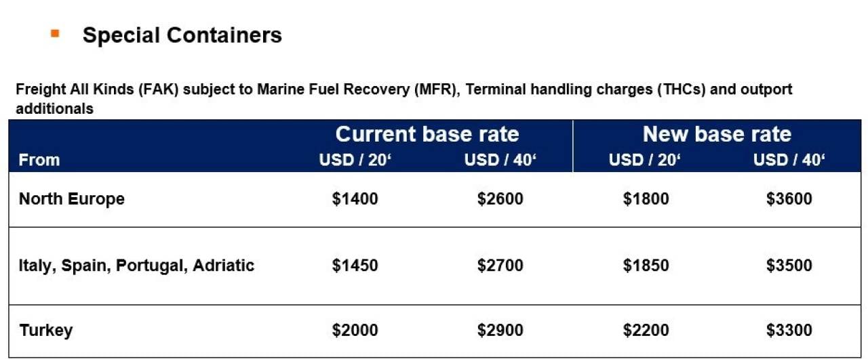
Task: Select the $1800 new rate cell
Action: click(x=646, y=199)
